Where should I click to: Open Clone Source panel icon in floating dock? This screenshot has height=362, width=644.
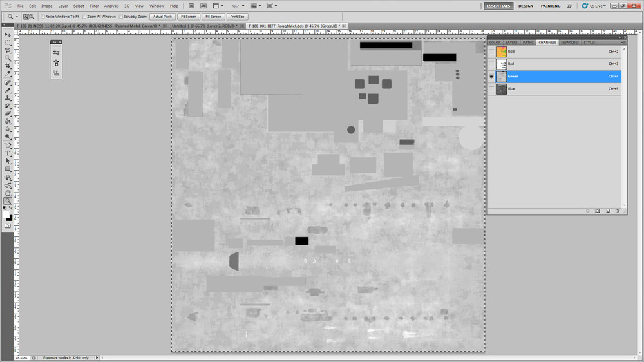56,73
